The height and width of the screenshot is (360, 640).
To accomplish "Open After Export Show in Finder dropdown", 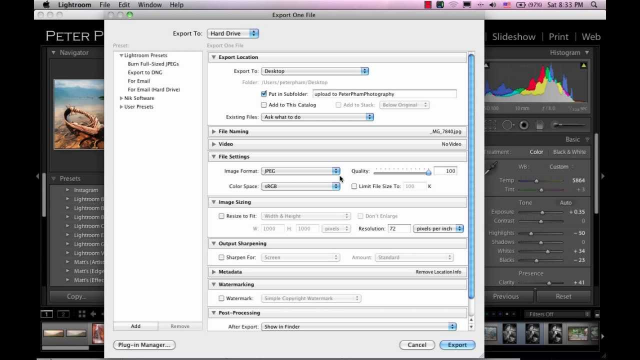I will coord(359,327).
